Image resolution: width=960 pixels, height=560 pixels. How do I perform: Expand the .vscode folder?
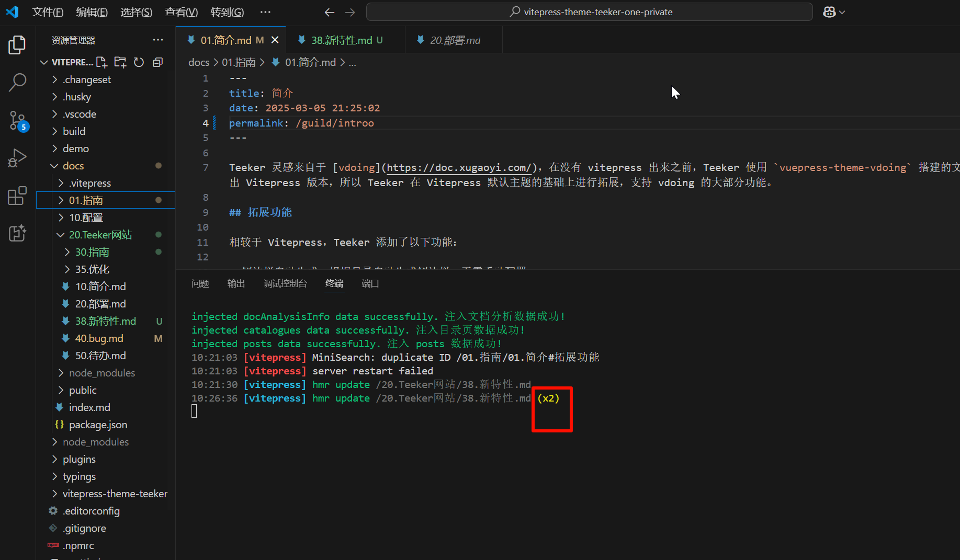click(106, 114)
